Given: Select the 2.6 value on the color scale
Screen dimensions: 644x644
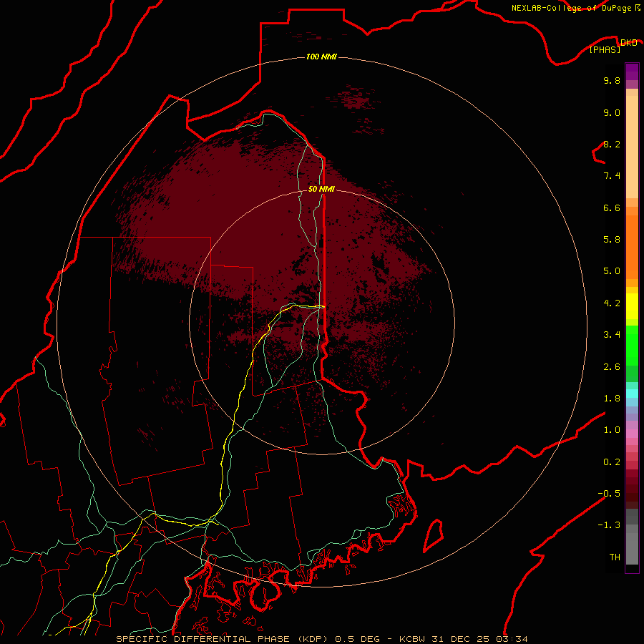Looking at the screenshot, I should coord(612,367).
